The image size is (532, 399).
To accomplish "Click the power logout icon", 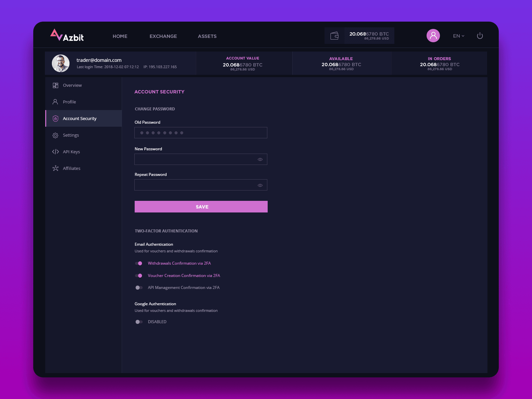I will pyautogui.click(x=479, y=36).
